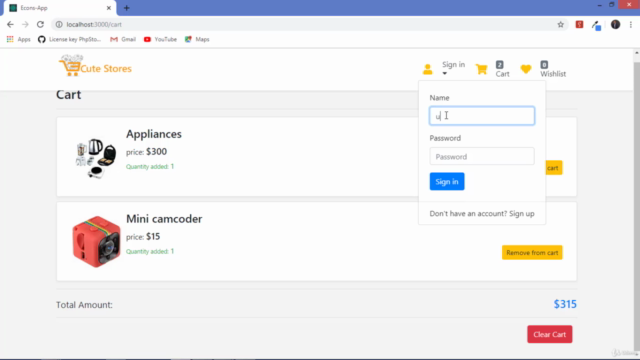Screen dimensions: 640x360
Task: Go back with browser back arrow
Action: tap(10, 24)
